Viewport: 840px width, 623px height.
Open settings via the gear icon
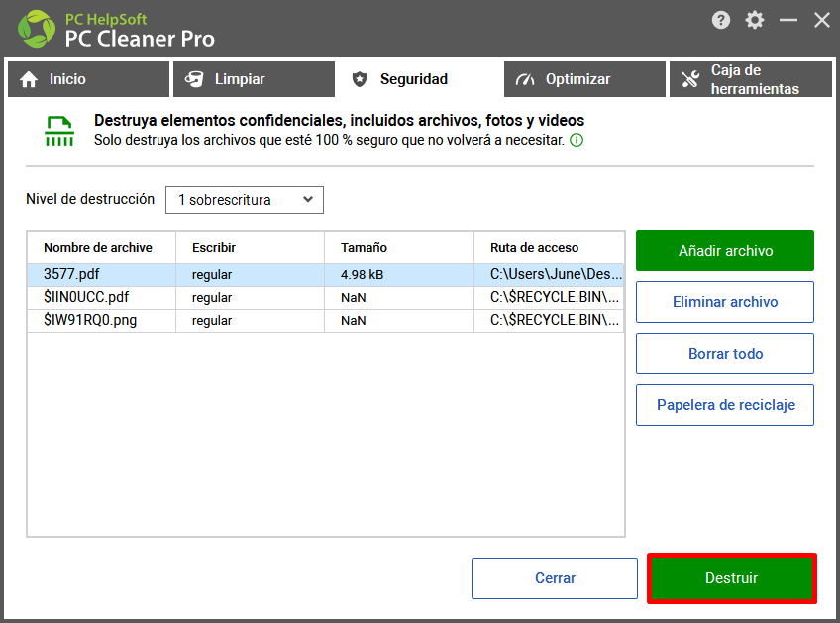(754, 21)
